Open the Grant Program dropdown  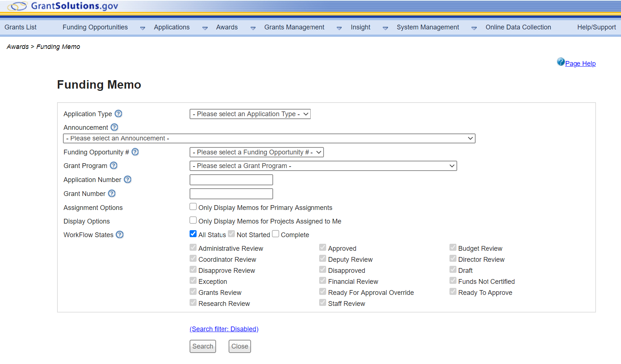(x=323, y=166)
